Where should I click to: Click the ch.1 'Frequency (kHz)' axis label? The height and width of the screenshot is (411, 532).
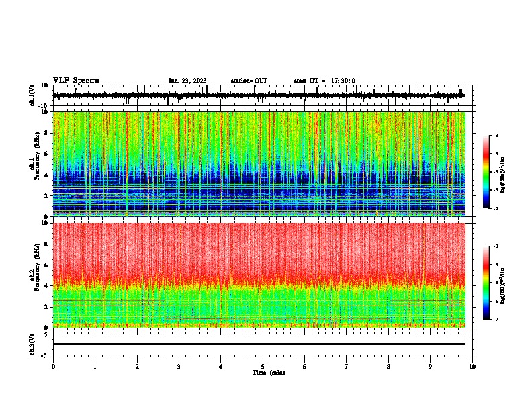click(x=37, y=156)
